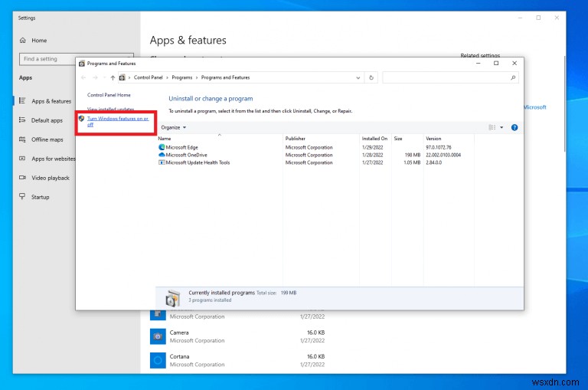Click Microsoft Edge version 97.0.1072.76 cell
The width and height of the screenshot is (588, 390).
[439, 148]
